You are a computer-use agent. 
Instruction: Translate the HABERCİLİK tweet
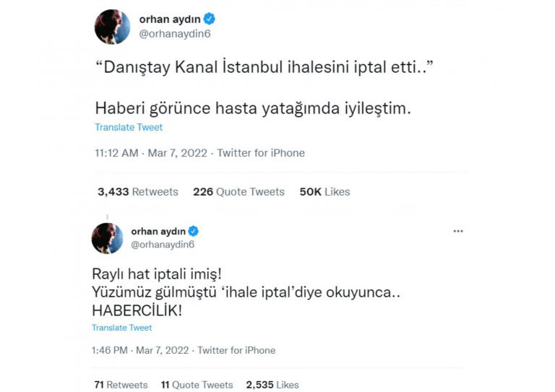[121, 328]
